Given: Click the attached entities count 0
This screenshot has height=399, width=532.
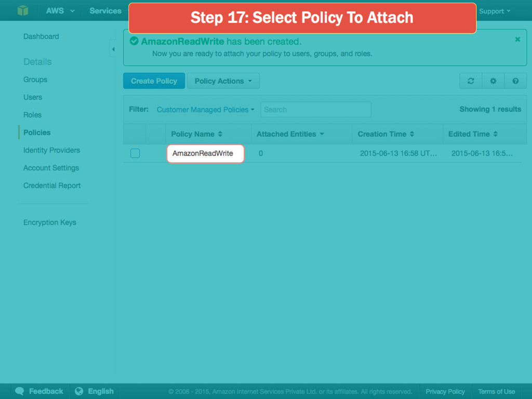Looking at the screenshot, I should tap(261, 153).
